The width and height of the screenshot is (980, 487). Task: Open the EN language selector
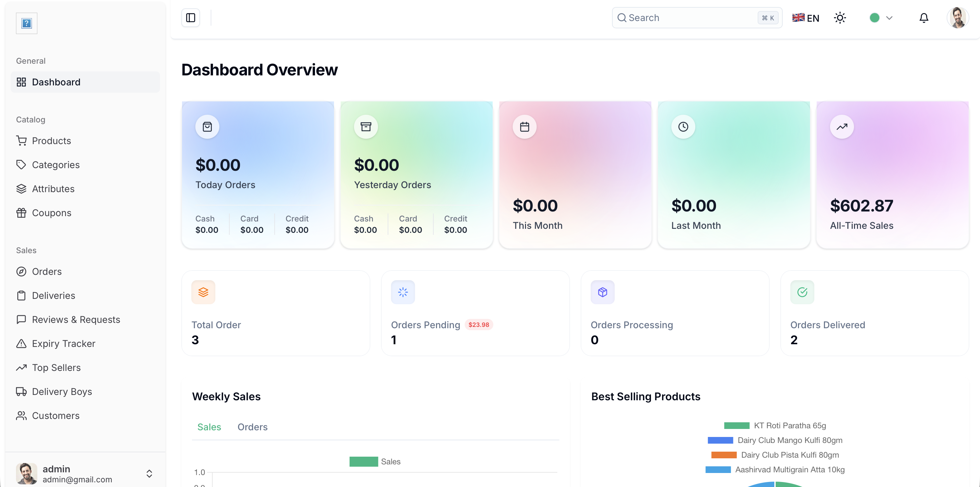[x=806, y=18]
